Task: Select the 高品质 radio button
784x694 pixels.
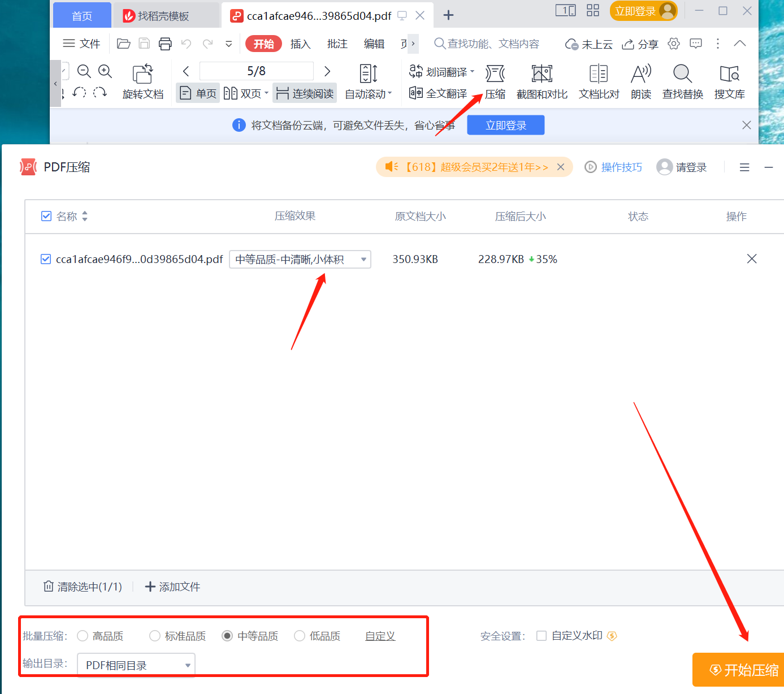Action: pos(83,636)
